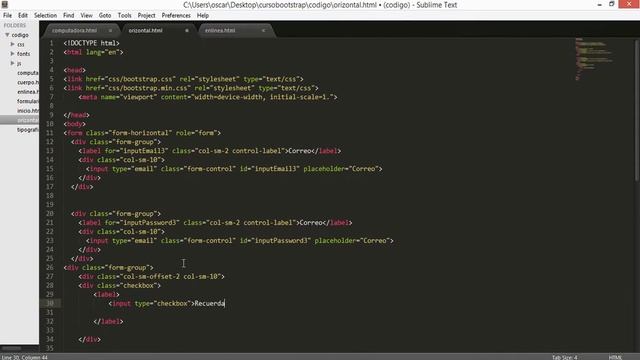Click the FOLDERS sidebar heading
Image resolution: width=640 pixels, height=360 pixels.
tap(15, 25)
